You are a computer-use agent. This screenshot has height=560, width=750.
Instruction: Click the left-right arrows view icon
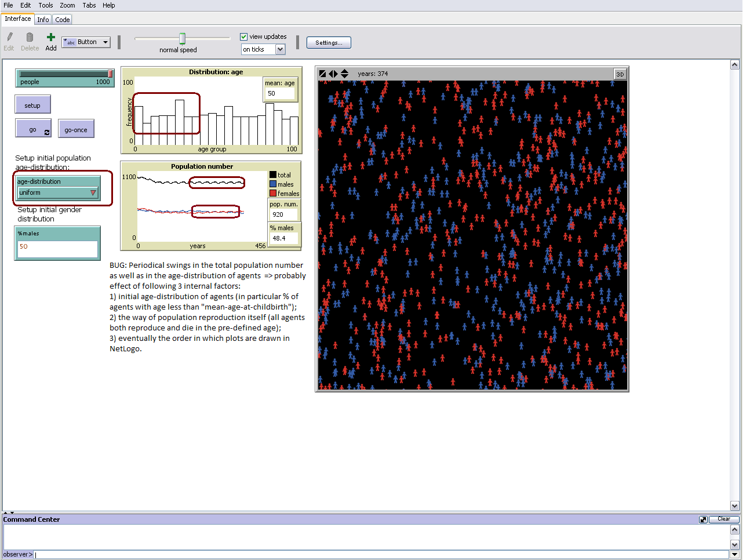333,74
